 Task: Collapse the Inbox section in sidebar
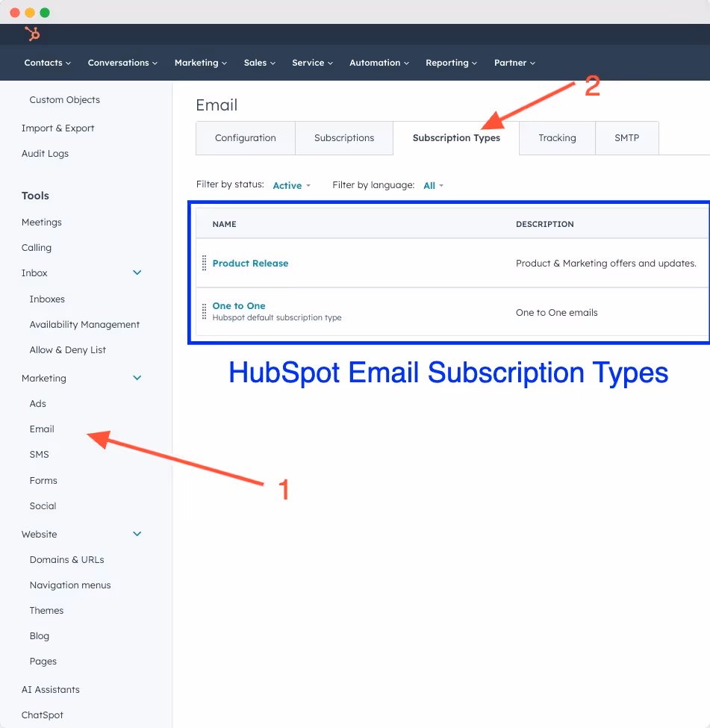pyautogui.click(x=137, y=273)
